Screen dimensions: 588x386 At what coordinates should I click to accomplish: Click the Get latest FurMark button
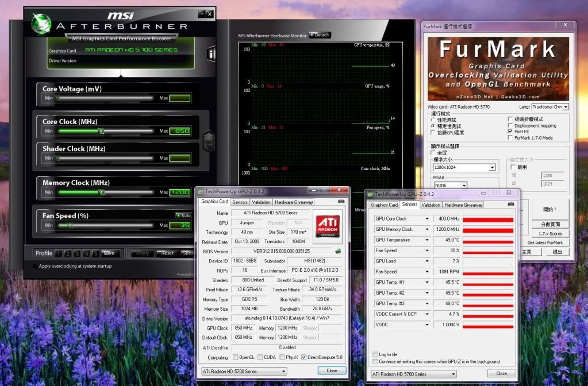(545, 242)
